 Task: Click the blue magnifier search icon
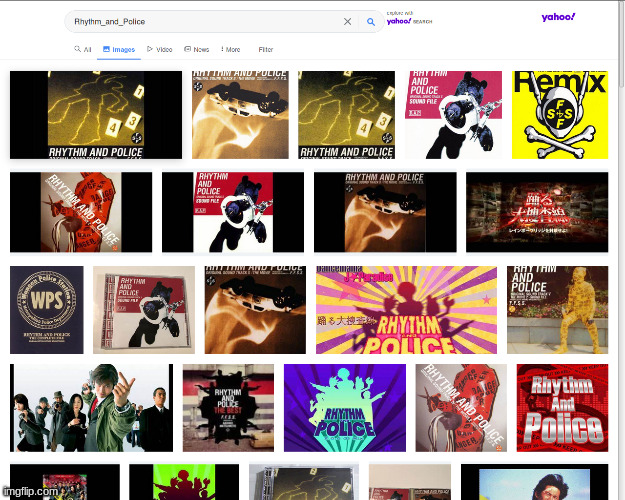tap(371, 22)
